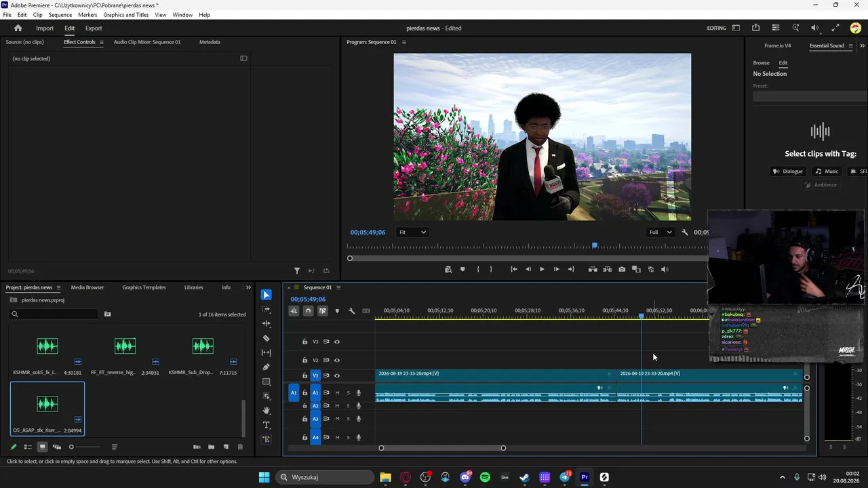Image resolution: width=868 pixels, height=488 pixels.
Task: Toggle V3 track output eye
Action: (x=337, y=342)
